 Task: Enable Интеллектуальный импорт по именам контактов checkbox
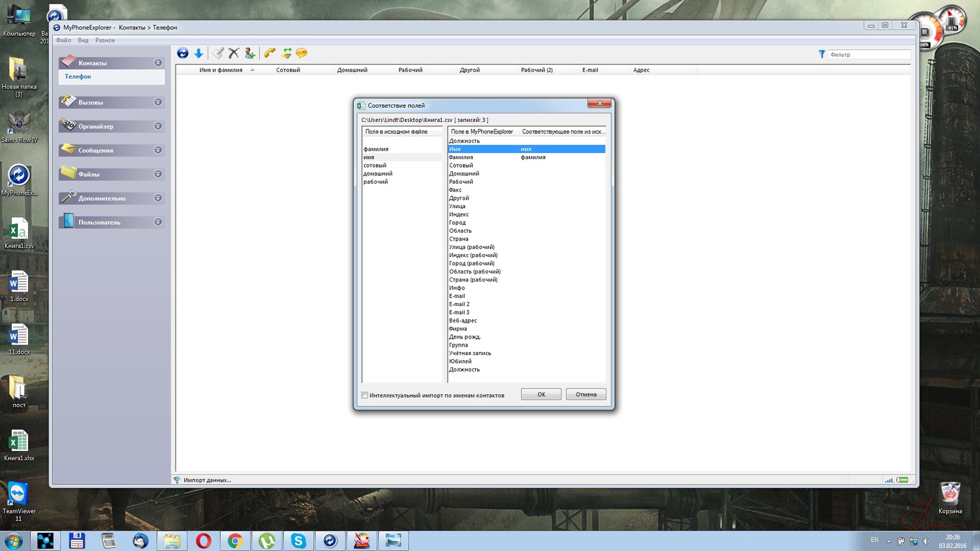(365, 395)
